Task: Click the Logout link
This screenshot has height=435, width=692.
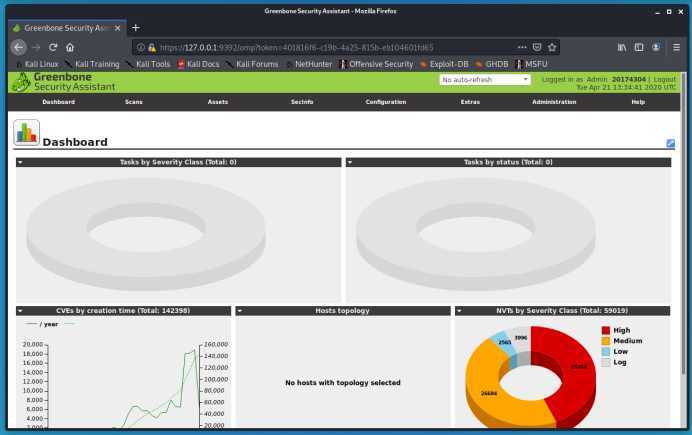Action: point(664,79)
